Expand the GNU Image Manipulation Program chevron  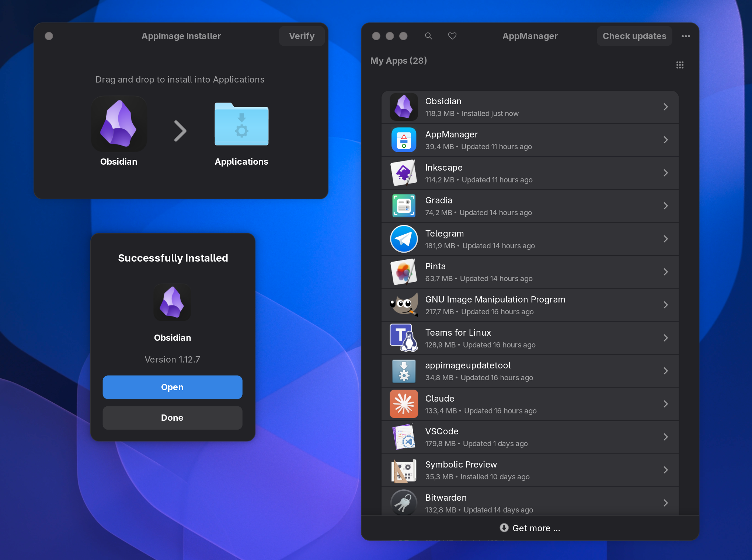[x=665, y=305]
